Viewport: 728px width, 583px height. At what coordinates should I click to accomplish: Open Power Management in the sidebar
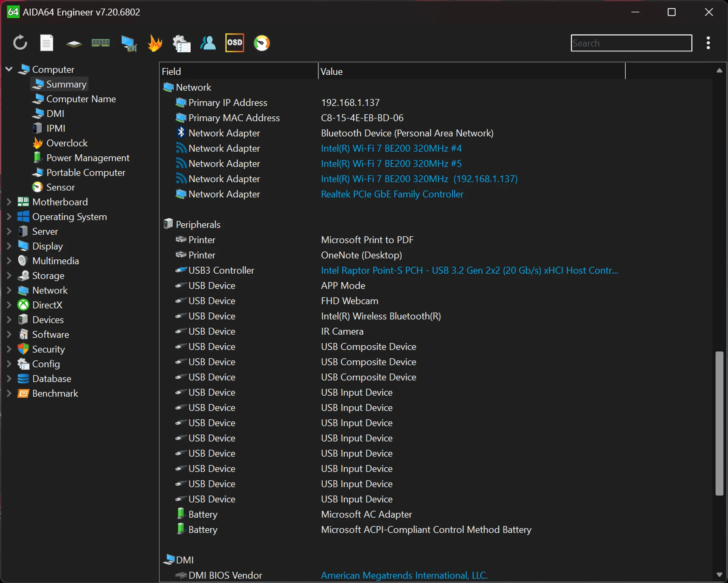pos(81,158)
